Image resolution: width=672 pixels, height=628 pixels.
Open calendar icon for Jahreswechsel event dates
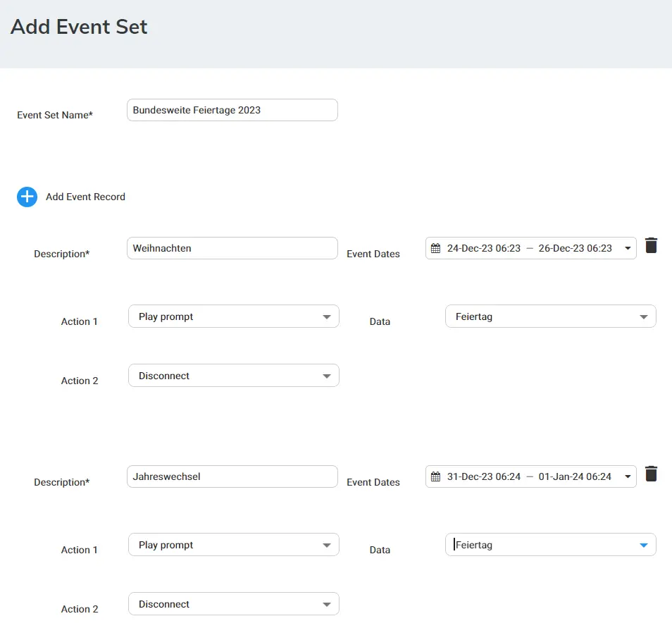[x=435, y=476]
